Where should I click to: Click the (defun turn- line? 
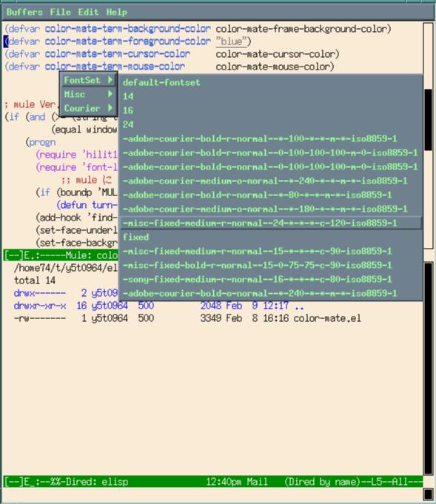pyautogui.click(x=87, y=205)
